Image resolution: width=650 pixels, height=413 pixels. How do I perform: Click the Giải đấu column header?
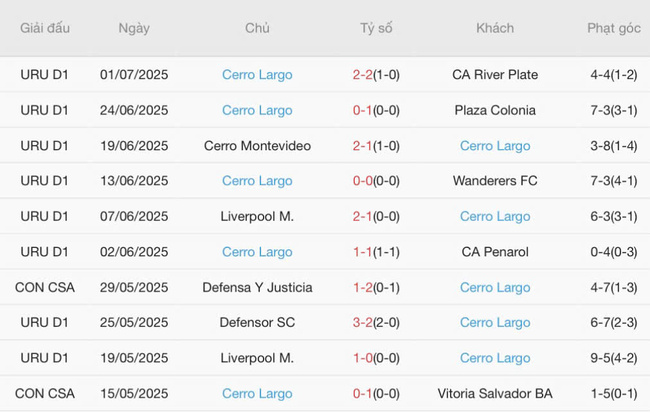point(45,28)
